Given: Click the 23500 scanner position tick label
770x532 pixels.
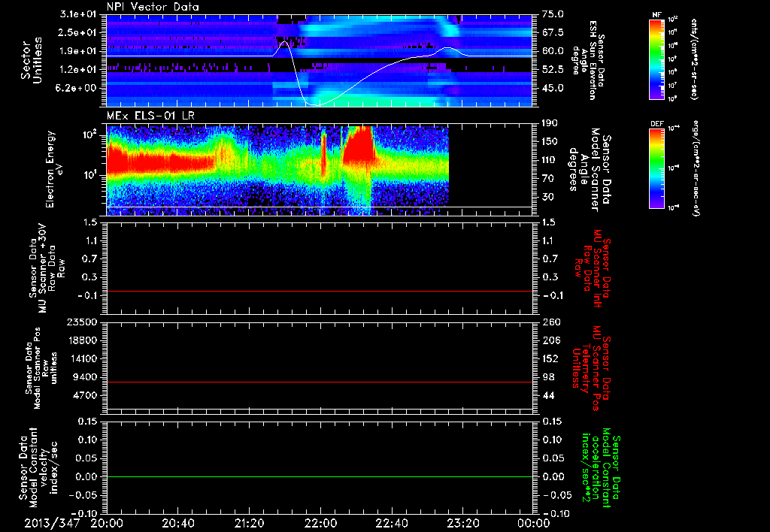Looking at the screenshot, I should coord(82,322).
